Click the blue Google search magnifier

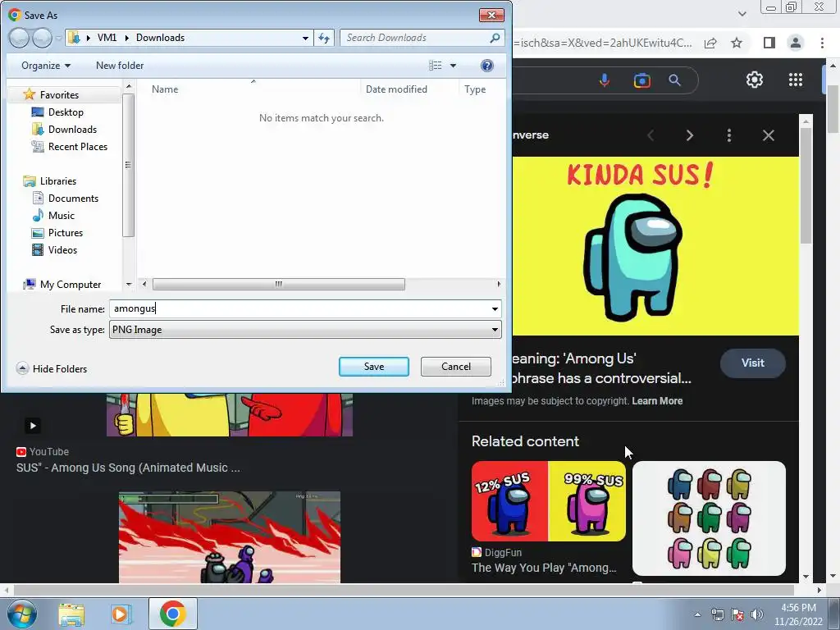click(x=674, y=80)
